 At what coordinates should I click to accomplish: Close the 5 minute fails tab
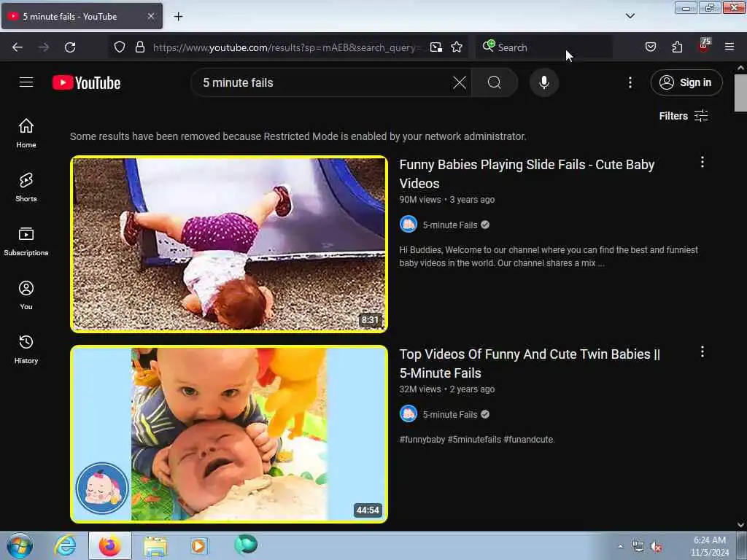(151, 16)
